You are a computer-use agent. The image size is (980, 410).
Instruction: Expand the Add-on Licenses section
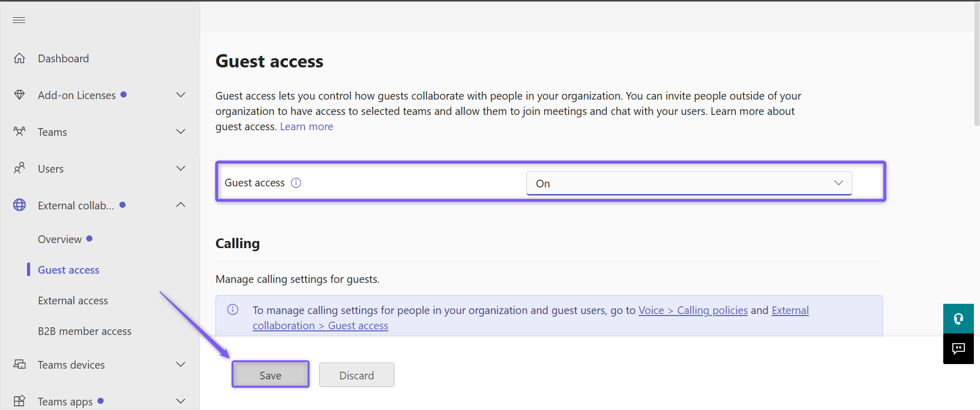coord(181,95)
